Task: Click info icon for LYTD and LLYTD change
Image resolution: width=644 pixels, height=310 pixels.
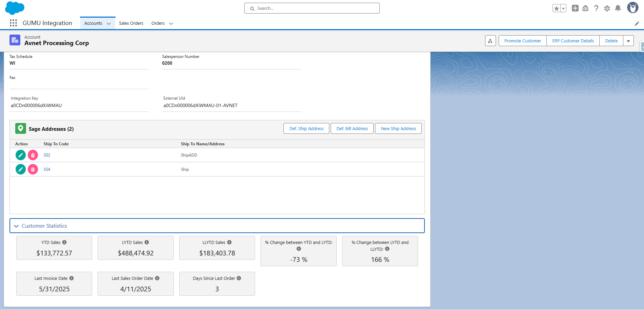Action: point(387,249)
